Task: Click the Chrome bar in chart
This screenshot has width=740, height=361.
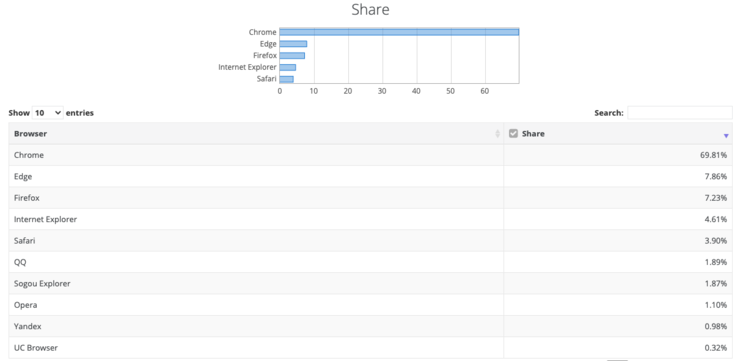Action: [x=399, y=32]
